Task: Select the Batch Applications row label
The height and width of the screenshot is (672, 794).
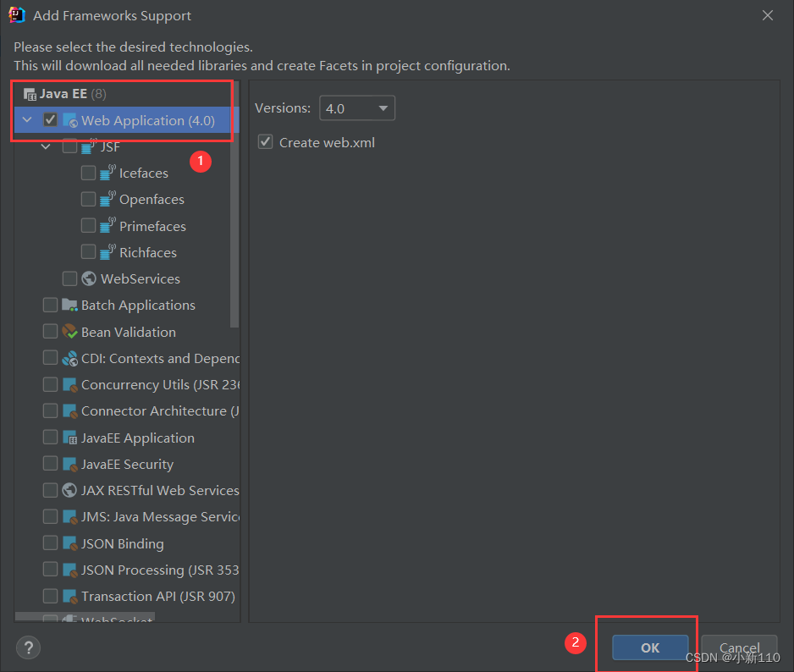Action: coord(138,306)
